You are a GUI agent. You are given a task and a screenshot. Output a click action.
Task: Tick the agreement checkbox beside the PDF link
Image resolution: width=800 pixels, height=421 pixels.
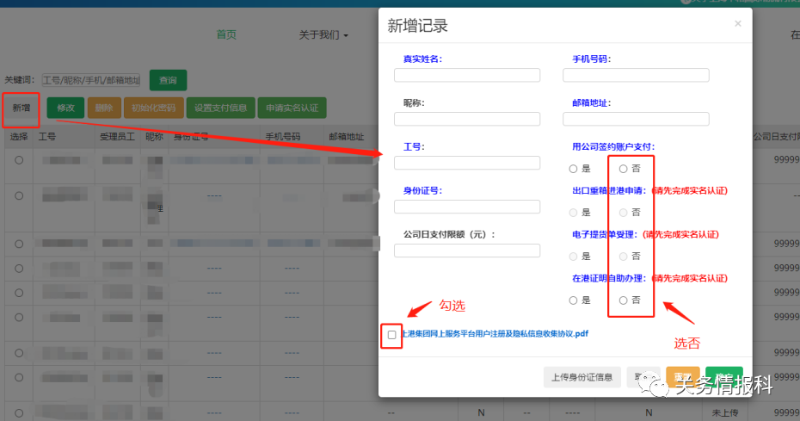pos(392,334)
